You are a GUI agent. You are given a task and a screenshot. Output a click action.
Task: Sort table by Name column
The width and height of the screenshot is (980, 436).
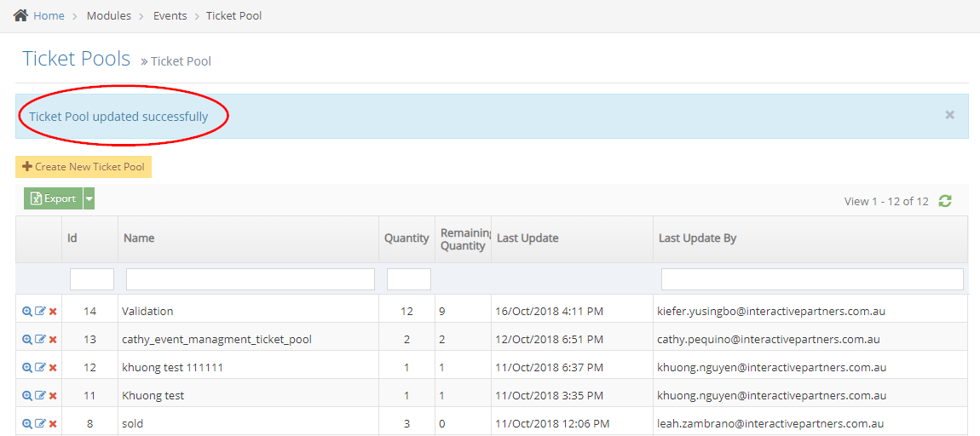tap(139, 238)
